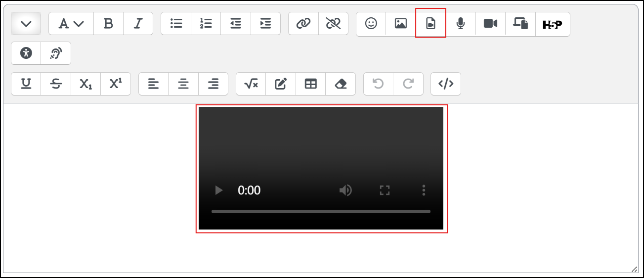Open the screenreader helper

56,53
